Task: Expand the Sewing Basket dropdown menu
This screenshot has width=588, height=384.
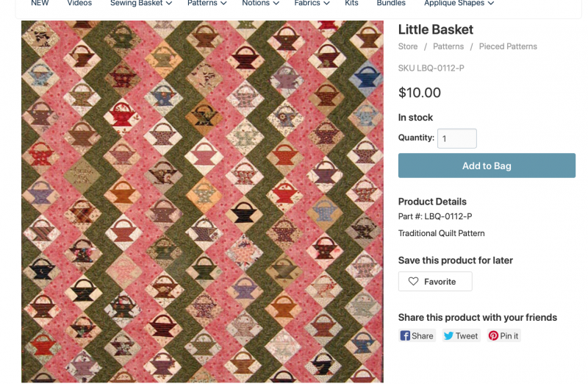Action: pos(169,4)
